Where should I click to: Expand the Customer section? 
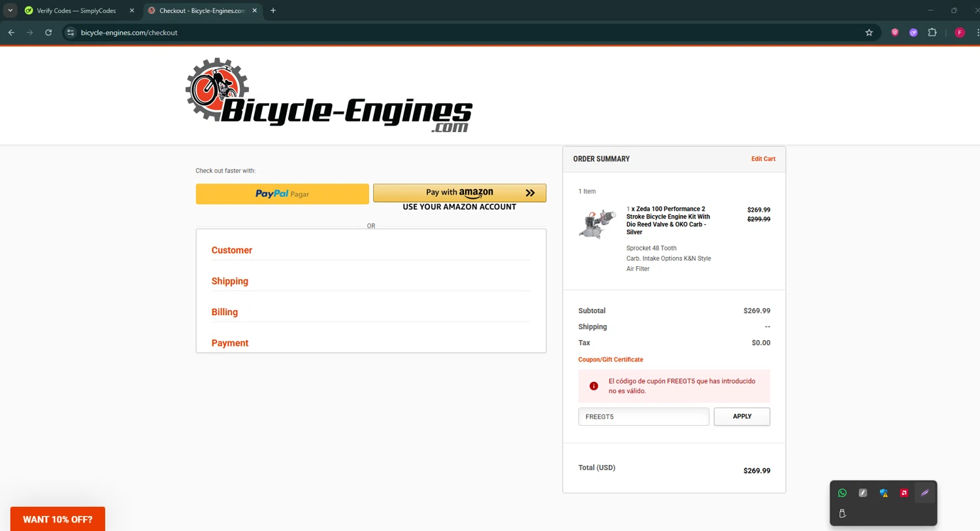[232, 250]
